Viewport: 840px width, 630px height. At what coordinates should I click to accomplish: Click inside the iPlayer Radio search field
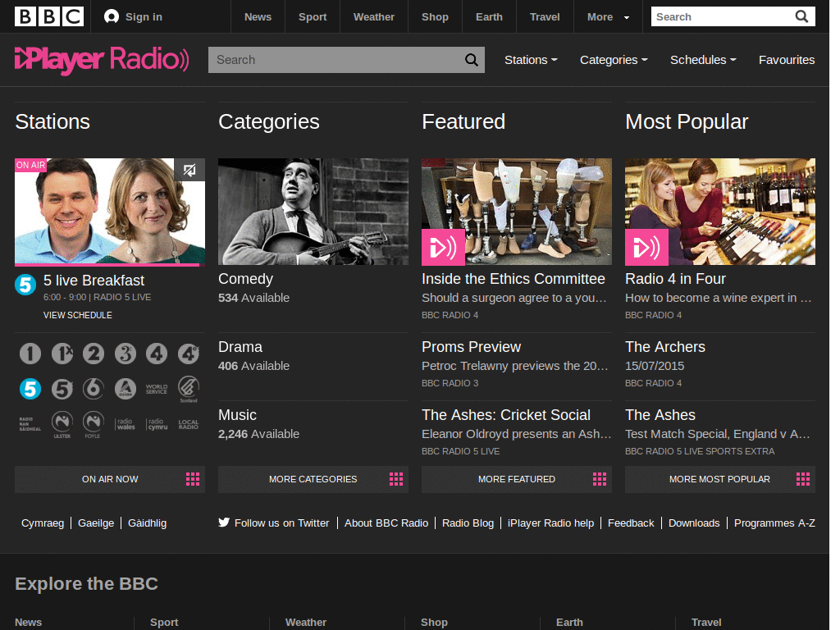[x=336, y=60]
